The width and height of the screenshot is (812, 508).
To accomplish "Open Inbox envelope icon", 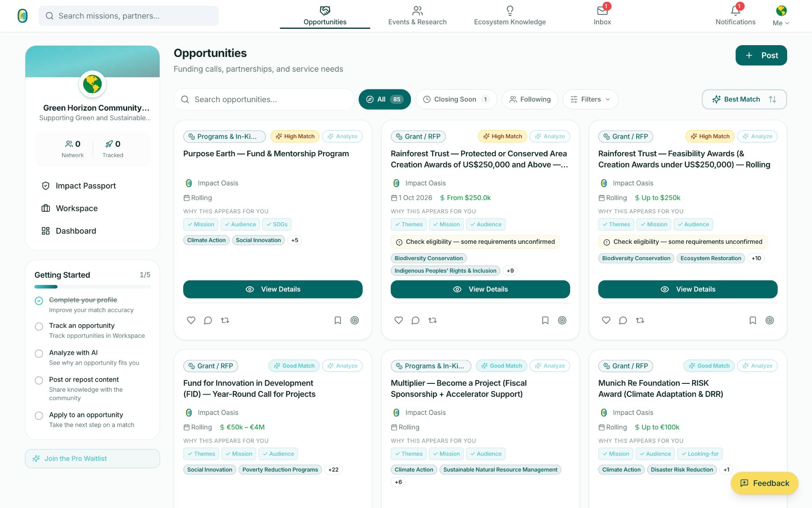I will pyautogui.click(x=602, y=10).
